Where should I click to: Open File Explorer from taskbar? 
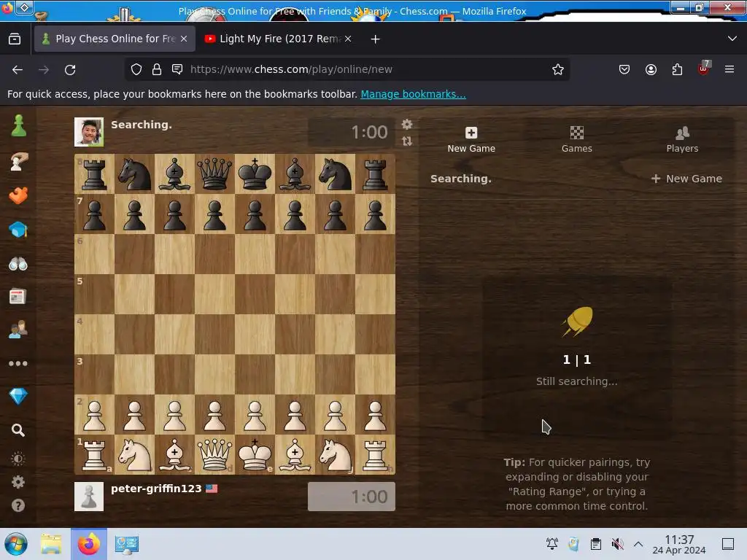(x=51, y=544)
